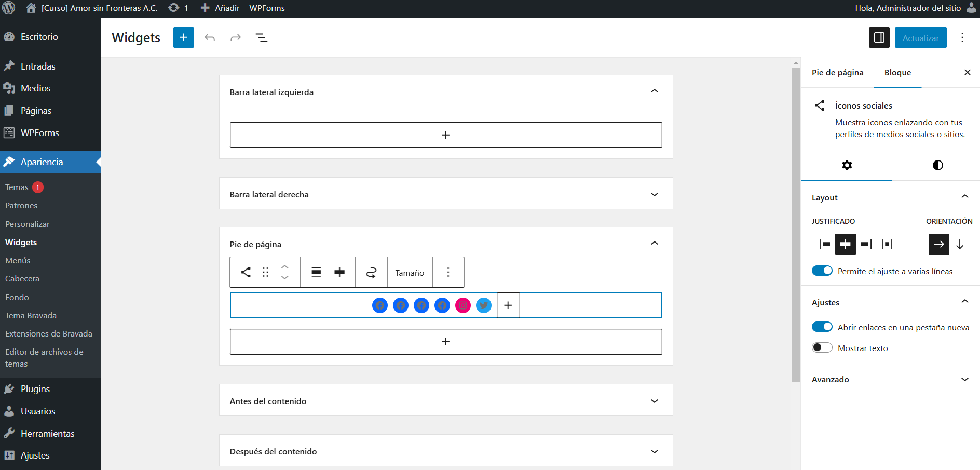The height and width of the screenshot is (470, 980).
Task: Open the list view document overview
Action: (x=262, y=37)
